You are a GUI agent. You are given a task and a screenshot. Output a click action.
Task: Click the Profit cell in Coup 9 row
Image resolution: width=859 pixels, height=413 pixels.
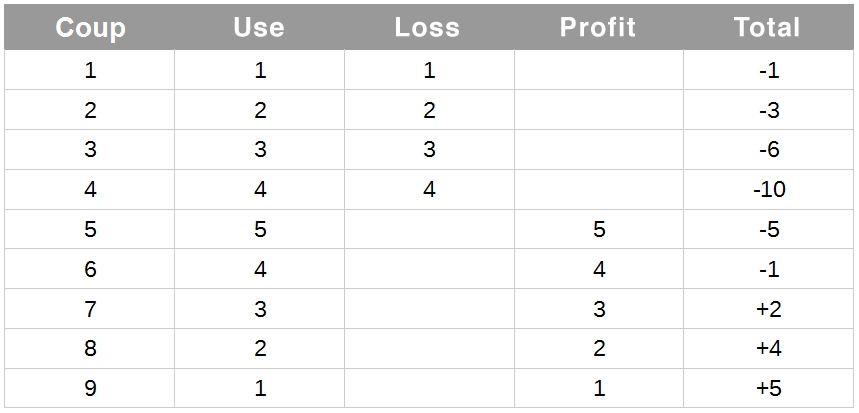point(599,388)
